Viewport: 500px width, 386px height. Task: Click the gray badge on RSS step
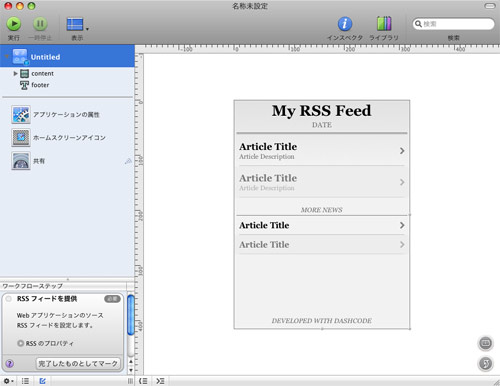[x=112, y=299]
